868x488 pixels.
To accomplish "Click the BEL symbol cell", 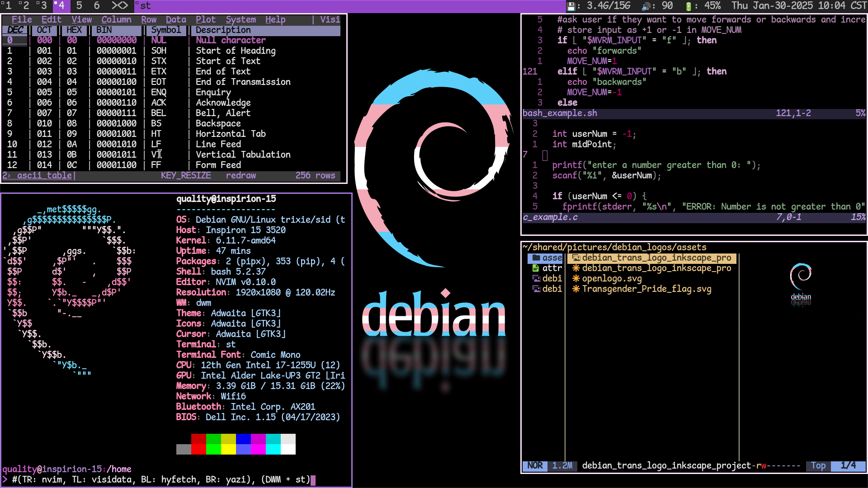I will coord(158,113).
